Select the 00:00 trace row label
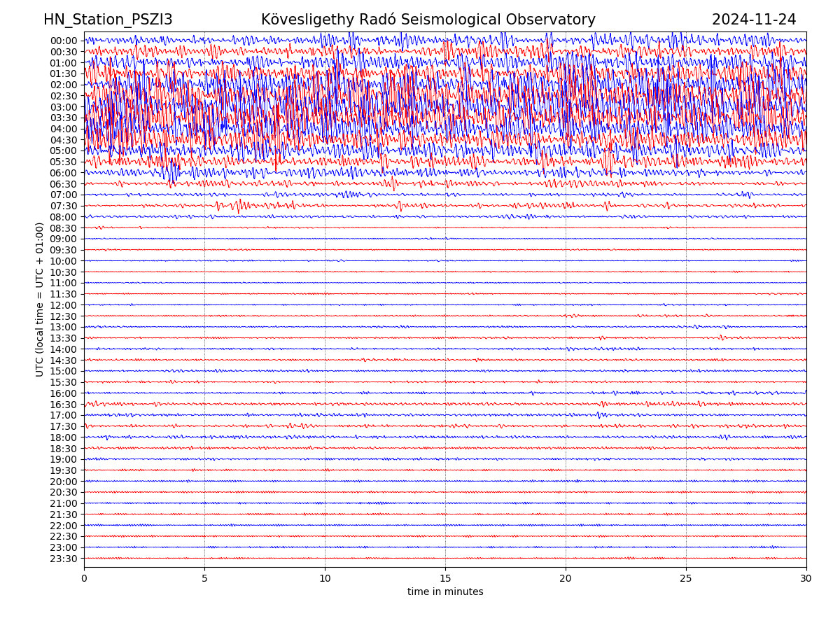The height and width of the screenshot is (630, 840). coord(63,41)
